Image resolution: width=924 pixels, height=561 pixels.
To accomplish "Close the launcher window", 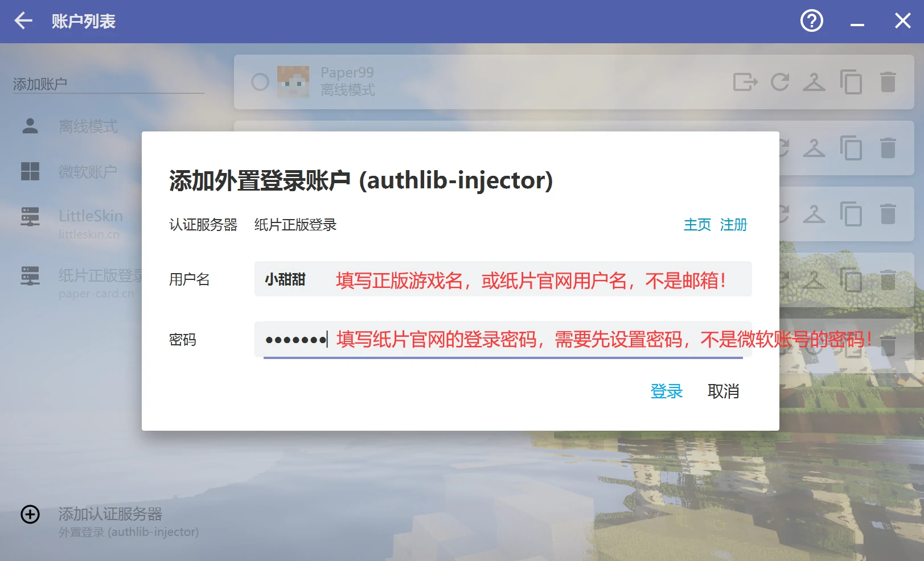I will pos(902,21).
